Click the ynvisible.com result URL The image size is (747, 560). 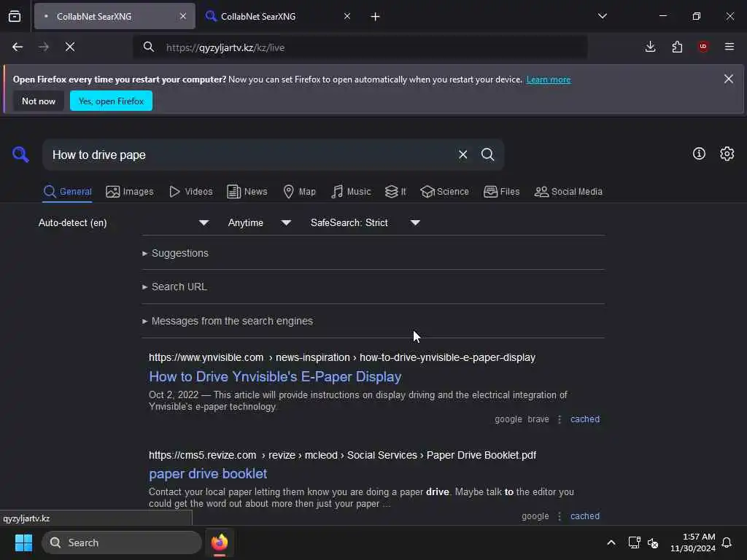pos(342,357)
